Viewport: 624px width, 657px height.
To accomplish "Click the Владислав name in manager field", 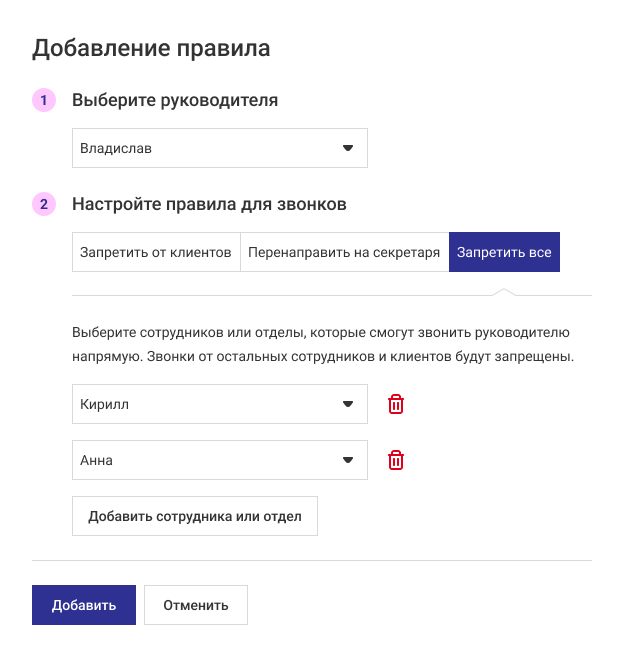I will point(116,148).
